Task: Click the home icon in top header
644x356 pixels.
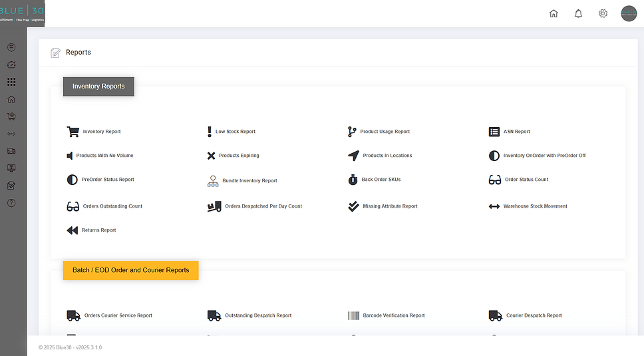Action: (x=554, y=13)
